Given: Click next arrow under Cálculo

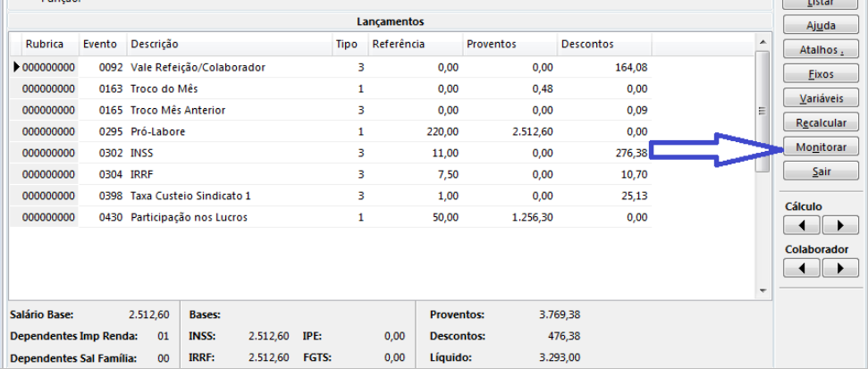Looking at the screenshot, I should click(839, 224).
